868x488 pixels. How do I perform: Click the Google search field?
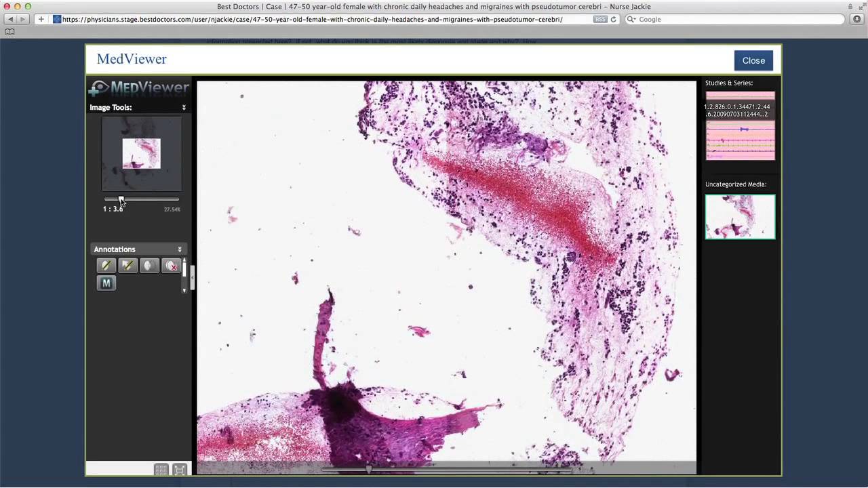pyautogui.click(x=735, y=19)
